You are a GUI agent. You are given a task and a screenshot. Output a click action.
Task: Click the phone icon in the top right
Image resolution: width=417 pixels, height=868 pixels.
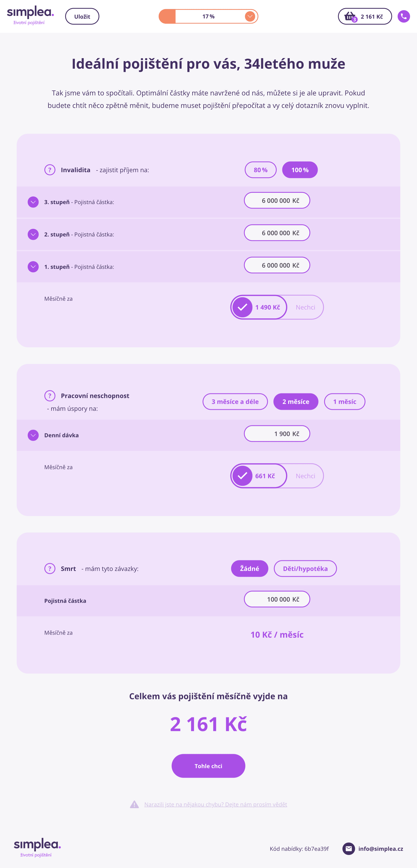pos(404,16)
